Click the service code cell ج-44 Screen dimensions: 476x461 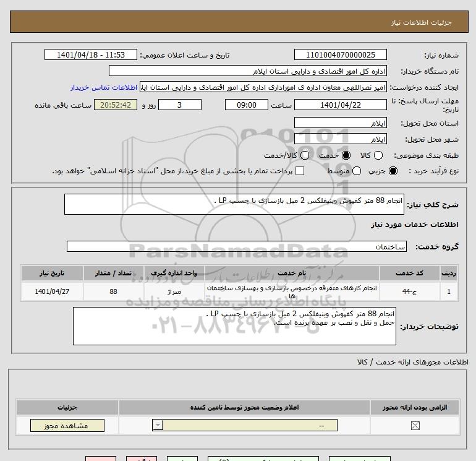409,291
